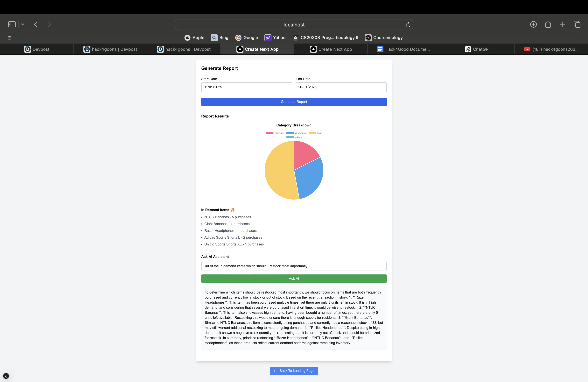Viewport: 588px width, 382px height.
Task: Toggle the food legend item
Action: tap(315, 133)
